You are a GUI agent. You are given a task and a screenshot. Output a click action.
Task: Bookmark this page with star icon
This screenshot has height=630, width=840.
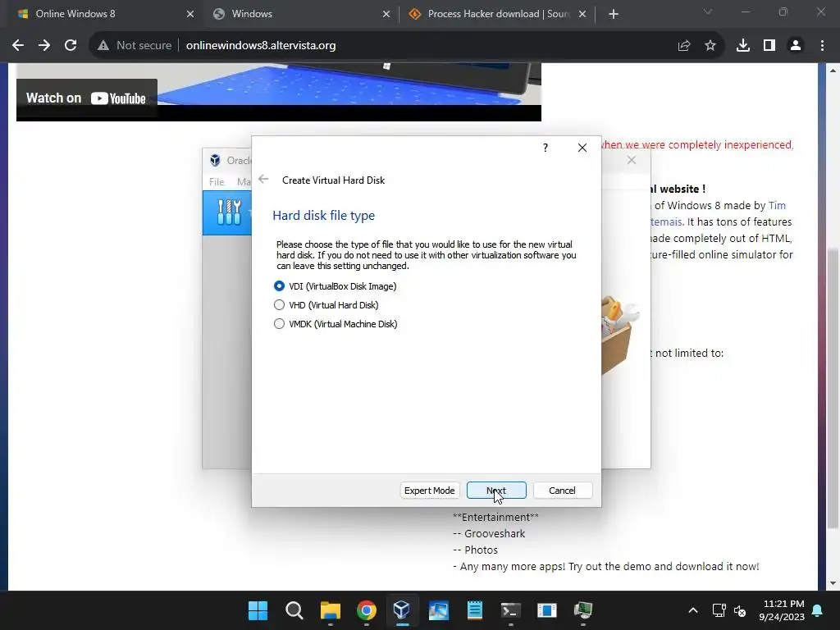pos(710,46)
